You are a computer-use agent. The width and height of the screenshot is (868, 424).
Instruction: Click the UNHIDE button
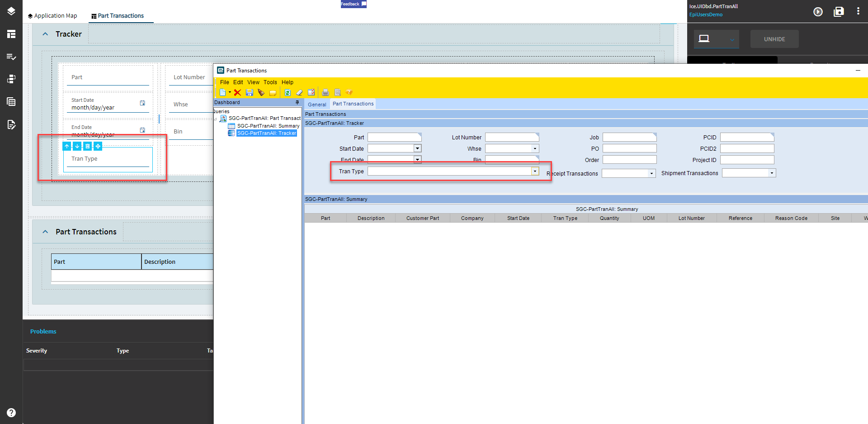click(774, 39)
